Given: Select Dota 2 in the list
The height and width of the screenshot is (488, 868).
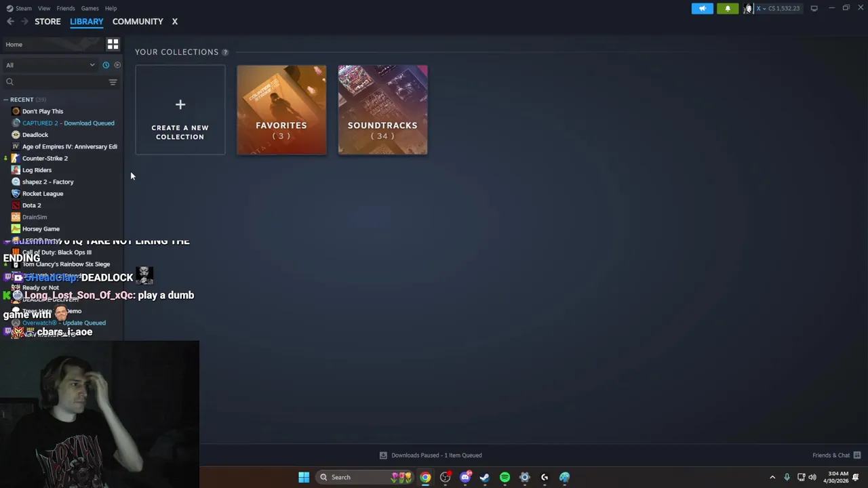Looking at the screenshot, I should pos(31,205).
